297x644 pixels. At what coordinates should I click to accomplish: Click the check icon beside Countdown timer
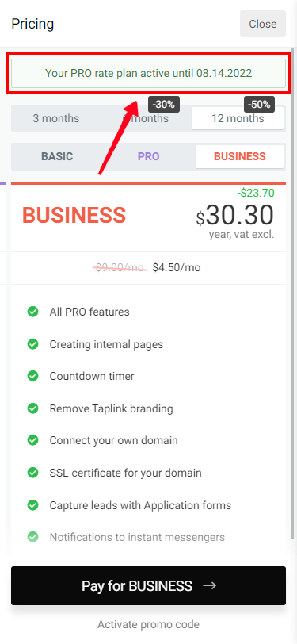(x=32, y=376)
